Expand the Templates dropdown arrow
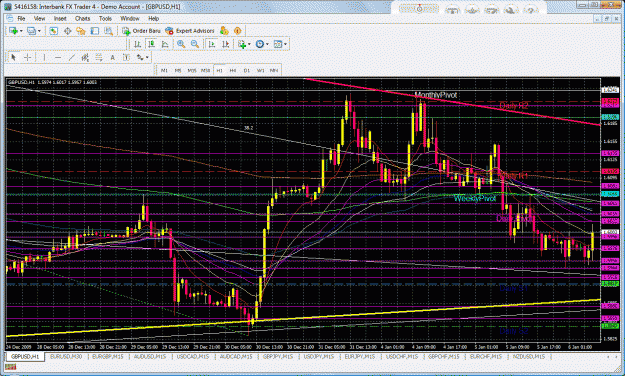The image size is (625, 376). click(285, 44)
